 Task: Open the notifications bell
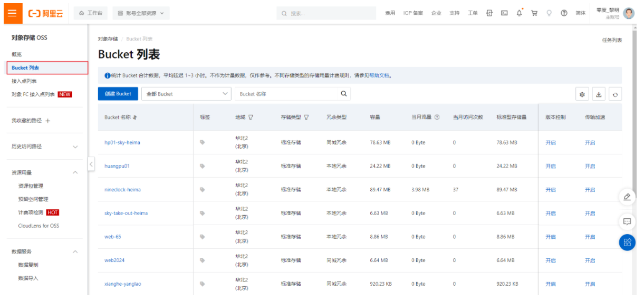point(520,13)
